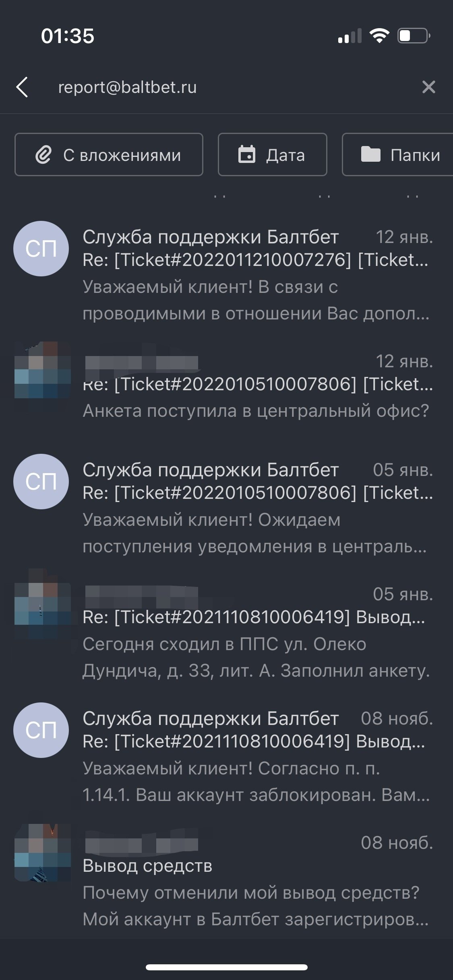The height and width of the screenshot is (980, 453).
Task: Clear the search with X icon
Action: [x=428, y=87]
